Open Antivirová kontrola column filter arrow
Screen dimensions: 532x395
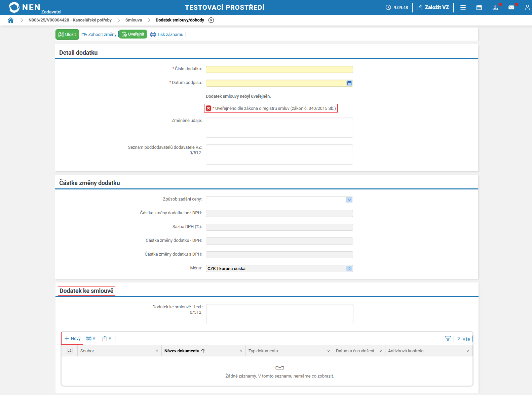468,351
